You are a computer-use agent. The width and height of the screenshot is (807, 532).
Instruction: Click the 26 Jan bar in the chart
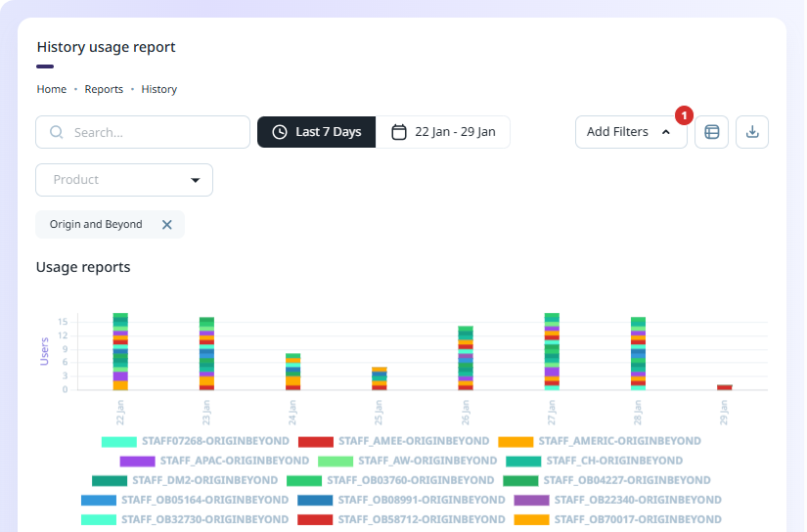coord(466,358)
